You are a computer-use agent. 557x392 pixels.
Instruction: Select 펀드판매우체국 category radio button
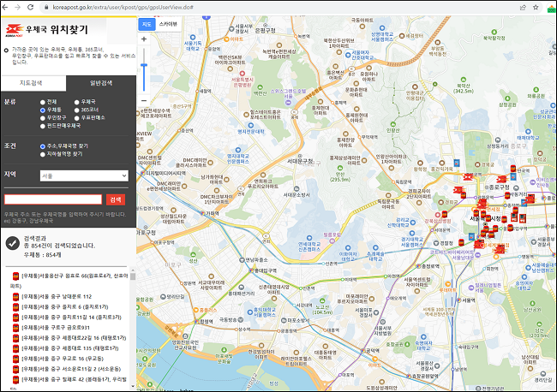point(43,127)
